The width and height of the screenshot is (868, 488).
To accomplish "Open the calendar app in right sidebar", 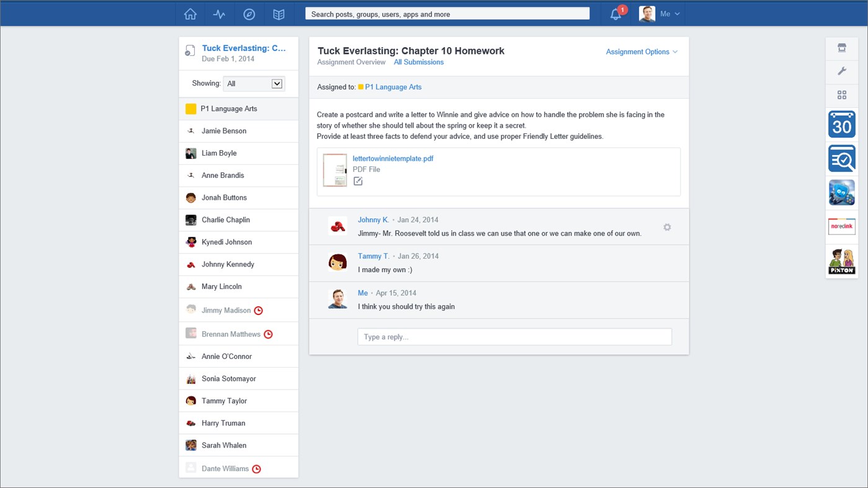I will click(841, 124).
